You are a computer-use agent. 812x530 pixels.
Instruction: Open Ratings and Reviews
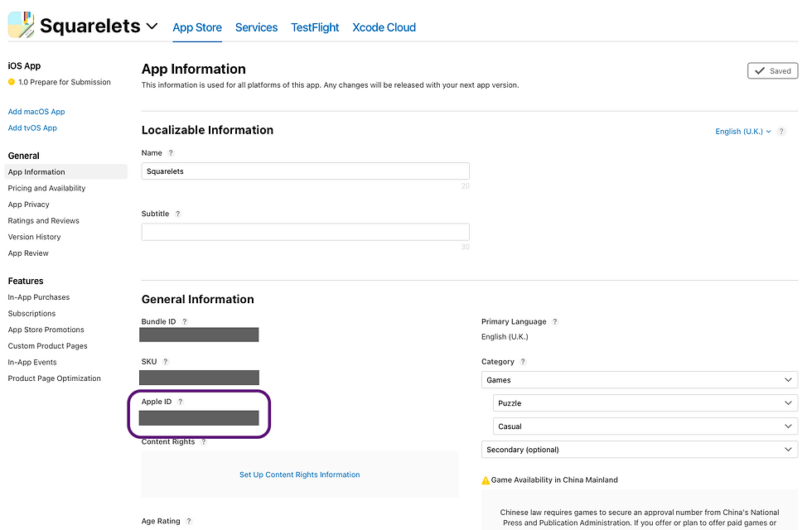point(43,220)
